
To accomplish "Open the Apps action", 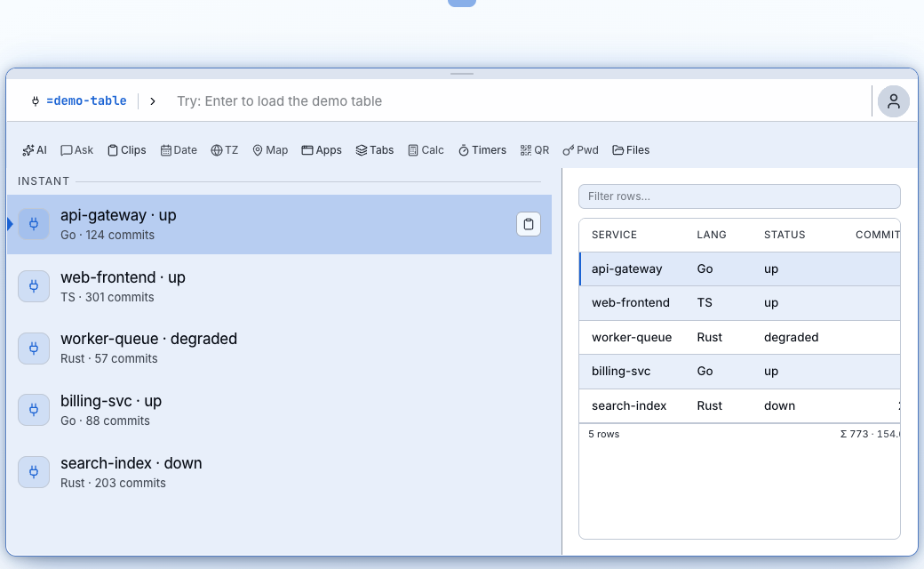I will [x=322, y=150].
